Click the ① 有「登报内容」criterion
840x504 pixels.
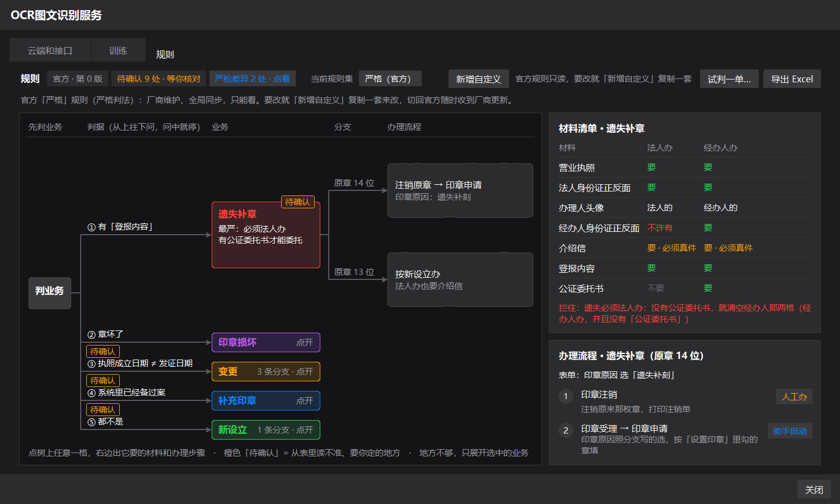click(x=120, y=226)
